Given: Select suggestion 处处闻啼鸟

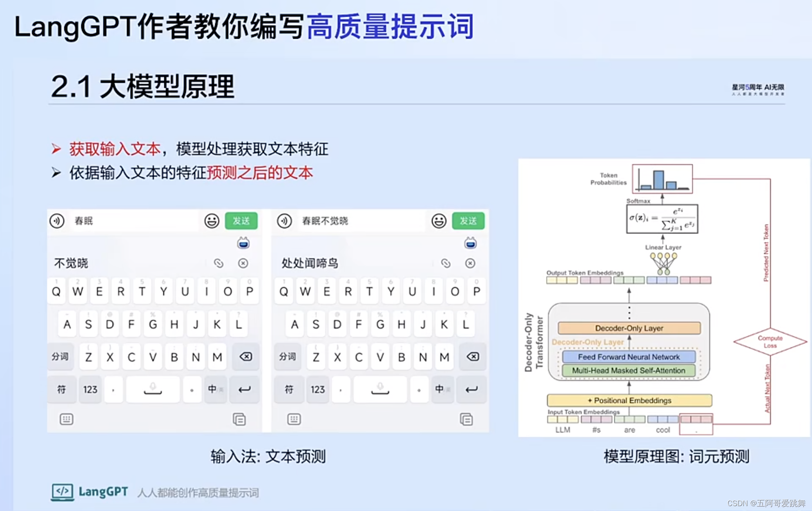Looking at the screenshot, I should 310,263.
